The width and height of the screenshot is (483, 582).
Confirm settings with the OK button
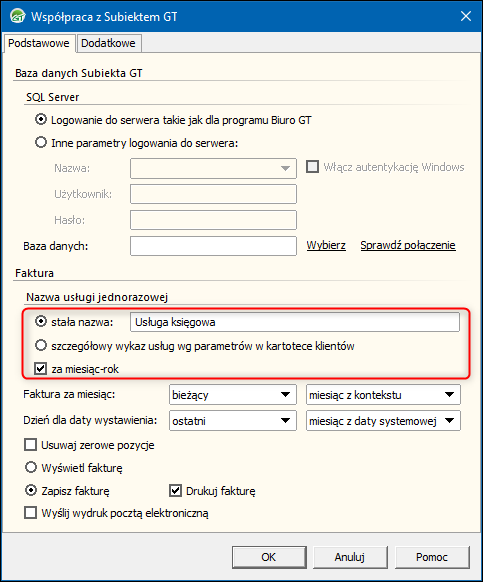pos(269,557)
